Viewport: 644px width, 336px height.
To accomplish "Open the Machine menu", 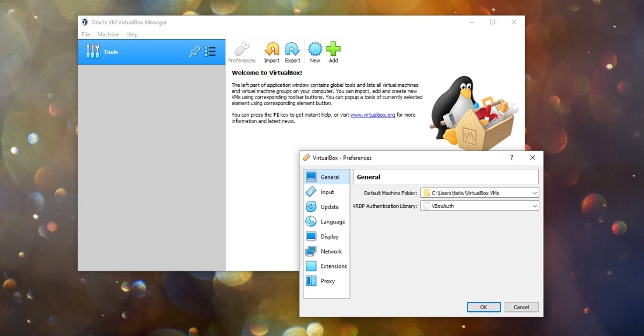I will [108, 34].
